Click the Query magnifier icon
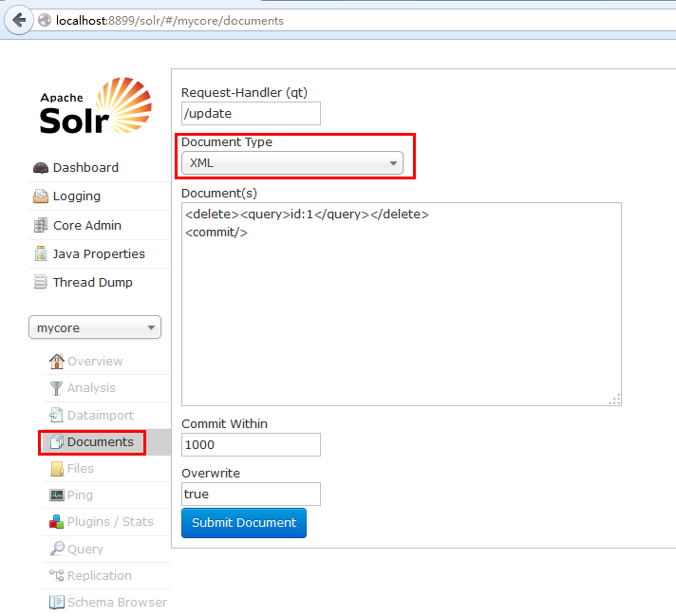Viewport: 676px width, 616px height. pyautogui.click(x=57, y=550)
